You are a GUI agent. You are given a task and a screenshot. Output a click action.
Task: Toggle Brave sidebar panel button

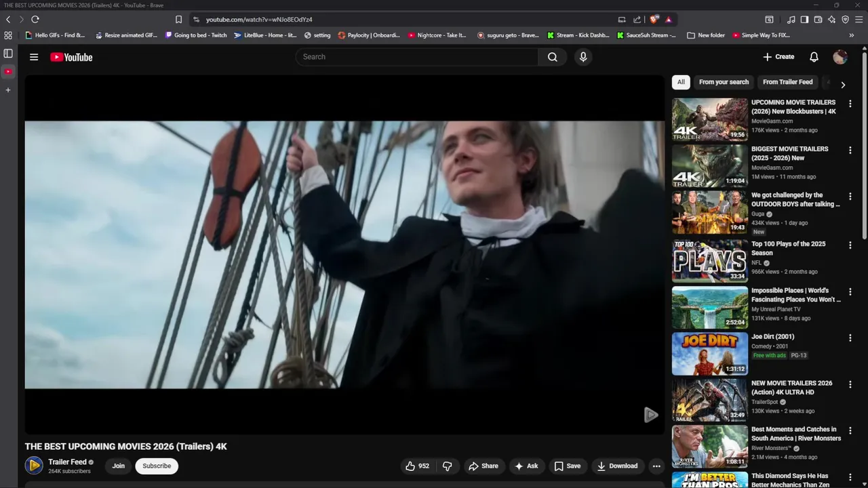(x=804, y=20)
